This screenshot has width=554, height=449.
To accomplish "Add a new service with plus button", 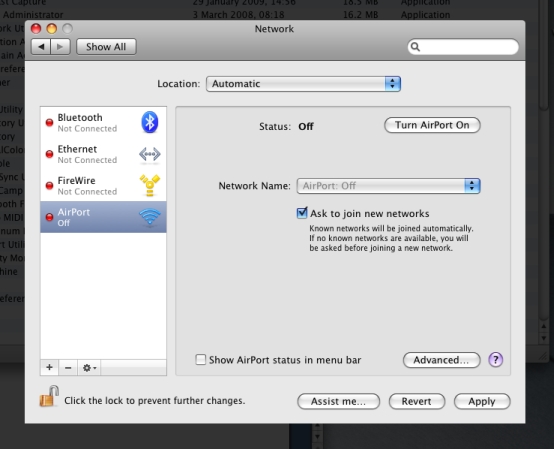I will pyautogui.click(x=49, y=367).
